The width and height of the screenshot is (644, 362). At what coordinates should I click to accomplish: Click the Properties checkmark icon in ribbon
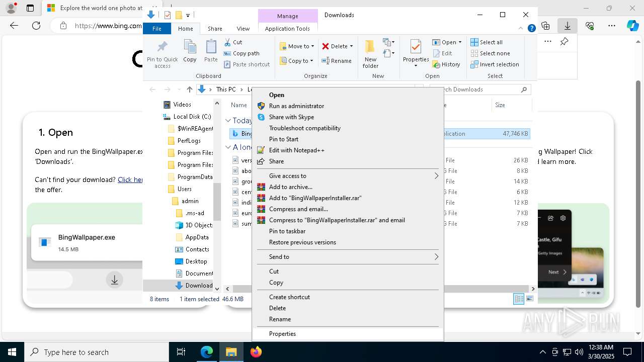click(x=416, y=47)
